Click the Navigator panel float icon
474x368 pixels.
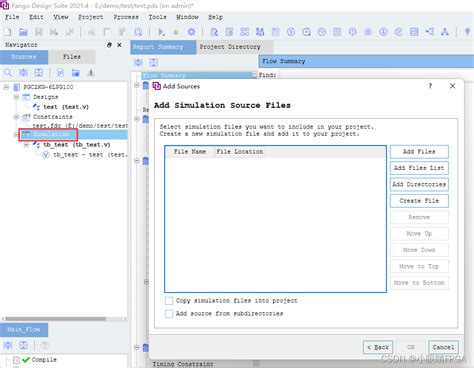109,45
